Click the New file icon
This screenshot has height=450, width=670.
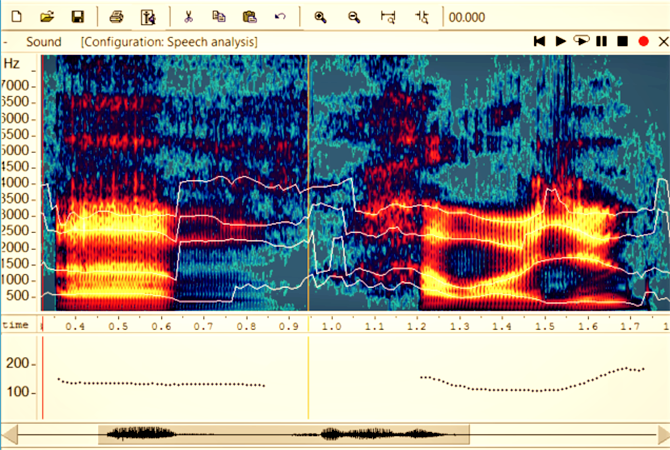pyautogui.click(x=16, y=17)
